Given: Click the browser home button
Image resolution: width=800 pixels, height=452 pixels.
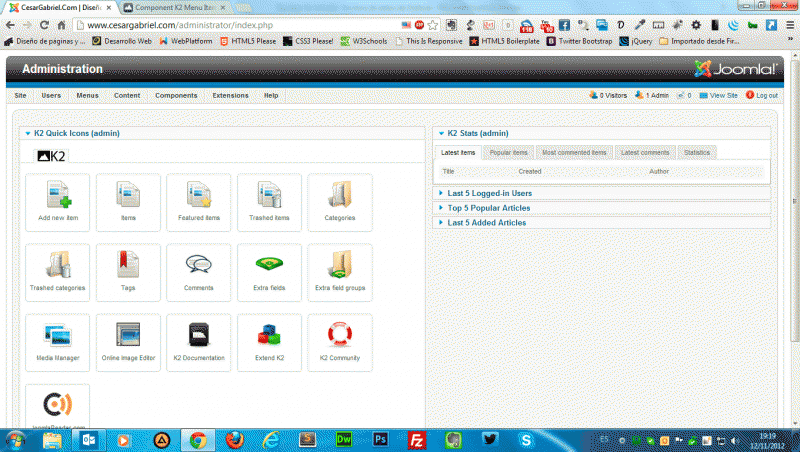Looking at the screenshot, I should pyautogui.click(x=61, y=25).
